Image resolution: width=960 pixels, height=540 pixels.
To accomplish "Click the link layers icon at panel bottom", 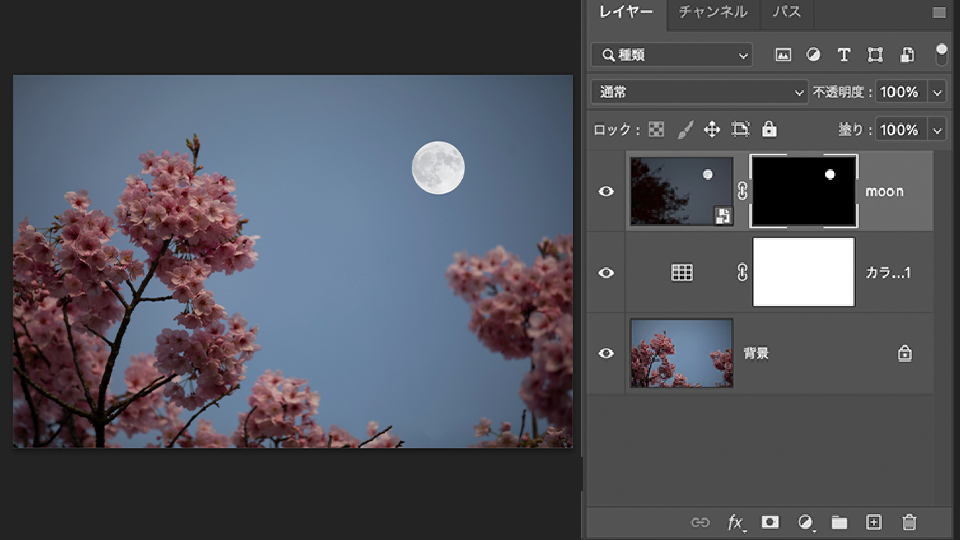I will pyautogui.click(x=700, y=522).
